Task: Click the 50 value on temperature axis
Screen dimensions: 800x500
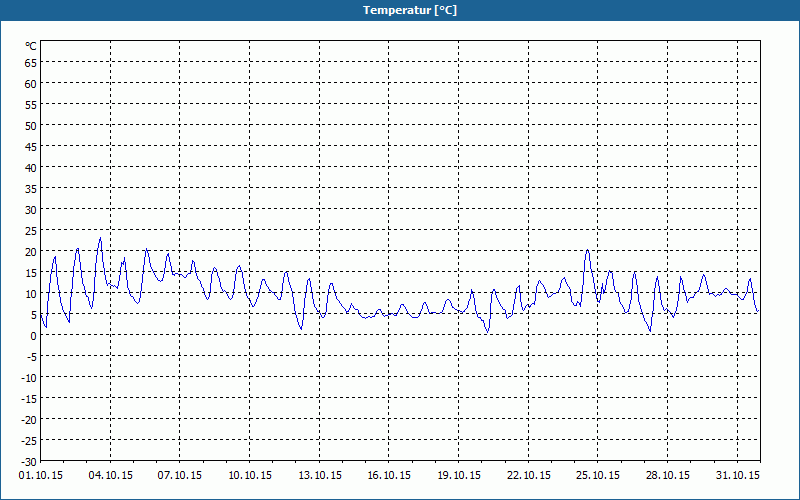Action: point(31,126)
